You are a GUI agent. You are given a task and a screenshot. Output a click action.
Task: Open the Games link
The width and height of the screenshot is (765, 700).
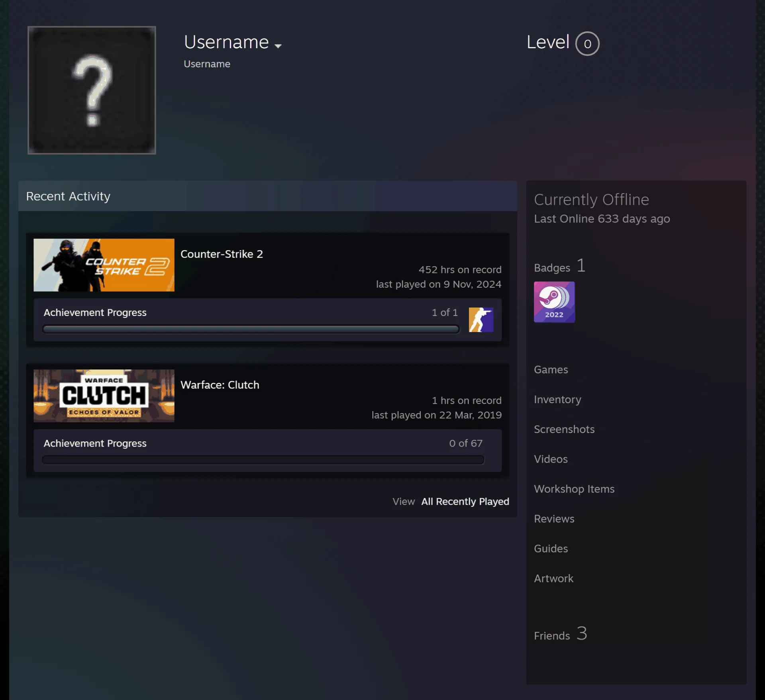pyautogui.click(x=551, y=370)
